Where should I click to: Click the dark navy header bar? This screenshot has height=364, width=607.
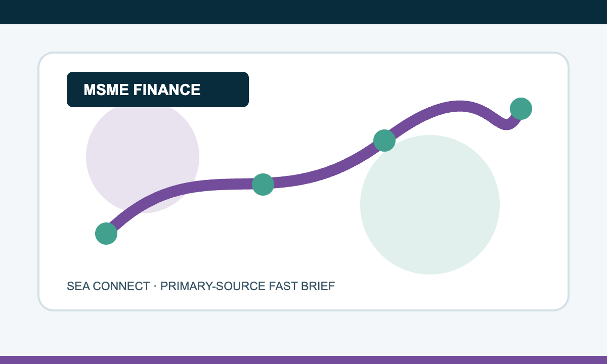coord(303,12)
